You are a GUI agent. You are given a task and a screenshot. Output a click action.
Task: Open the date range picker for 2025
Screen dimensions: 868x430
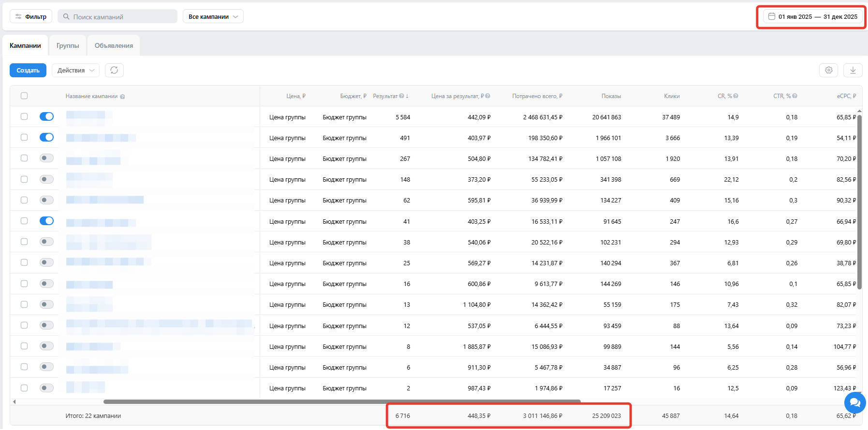click(x=812, y=16)
